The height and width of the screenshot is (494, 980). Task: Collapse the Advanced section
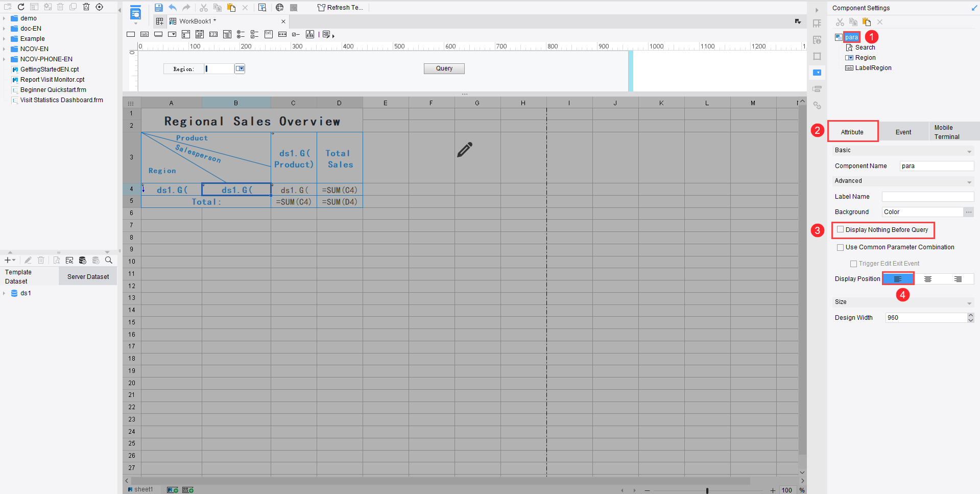click(x=969, y=182)
